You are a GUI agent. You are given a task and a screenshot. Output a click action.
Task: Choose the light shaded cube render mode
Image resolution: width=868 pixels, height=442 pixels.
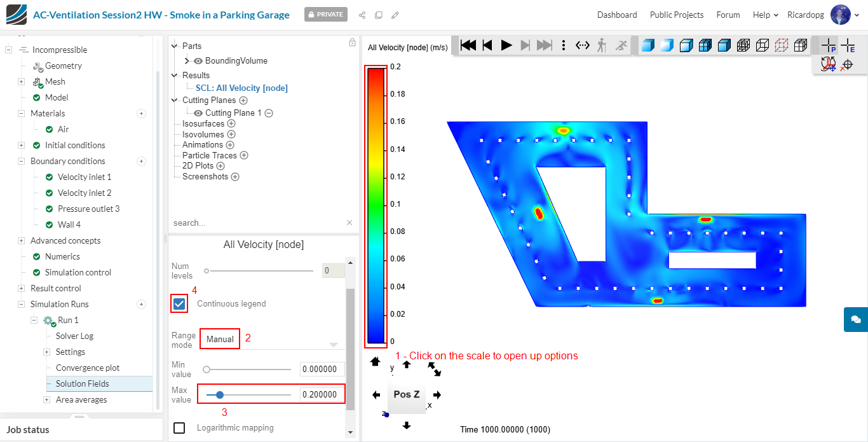(667, 45)
